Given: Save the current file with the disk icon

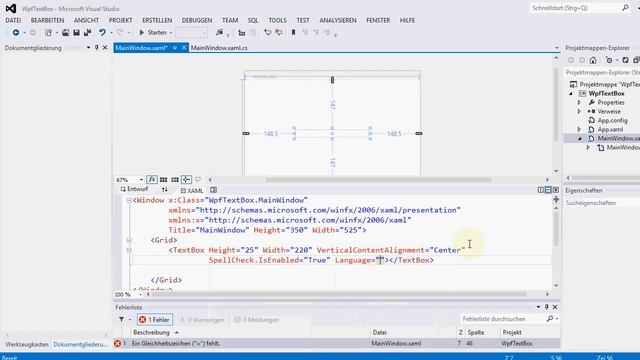Looking at the screenshot, I should coord(76,32).
